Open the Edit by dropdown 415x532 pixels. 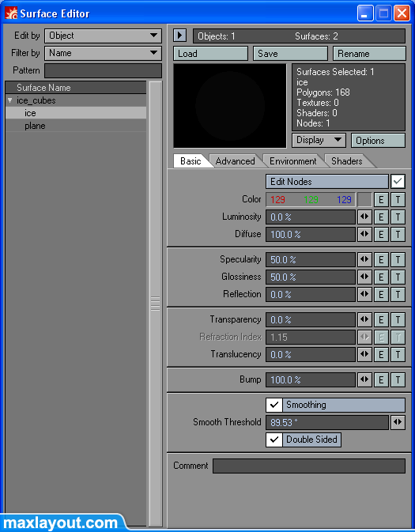pyautogui.click(x=103, y=36)
